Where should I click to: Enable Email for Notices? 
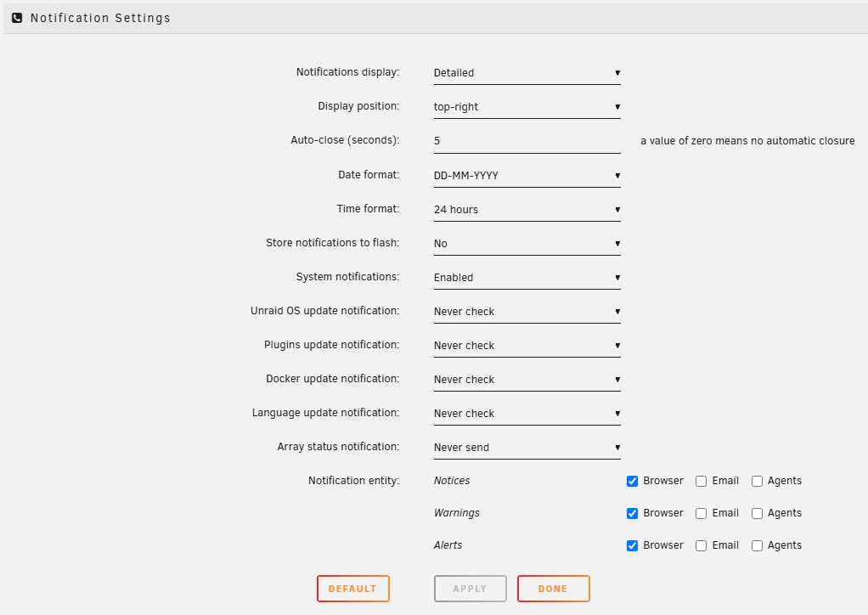coord(701,481)
